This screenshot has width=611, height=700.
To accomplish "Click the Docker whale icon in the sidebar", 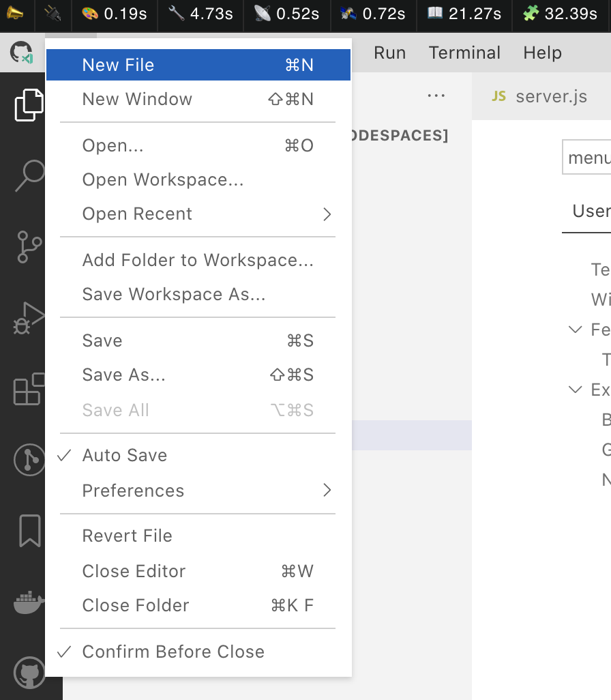I will 29,602.
